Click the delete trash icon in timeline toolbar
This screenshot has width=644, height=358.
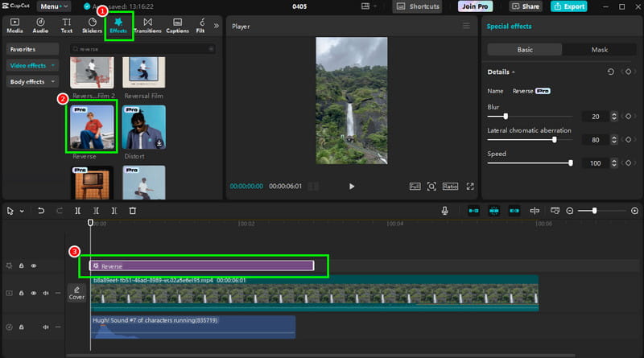133,211
